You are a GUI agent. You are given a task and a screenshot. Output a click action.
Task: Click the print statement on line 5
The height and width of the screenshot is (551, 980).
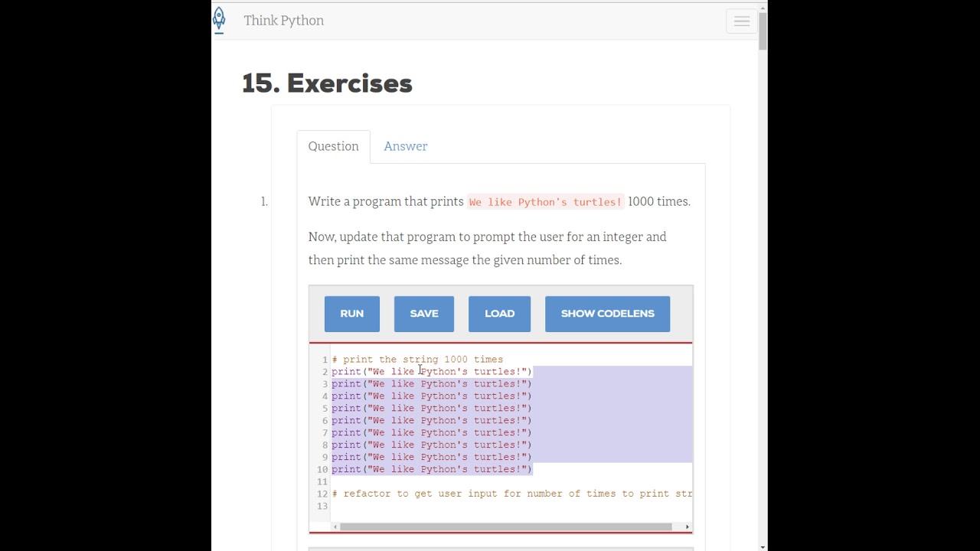click(431, 408)
